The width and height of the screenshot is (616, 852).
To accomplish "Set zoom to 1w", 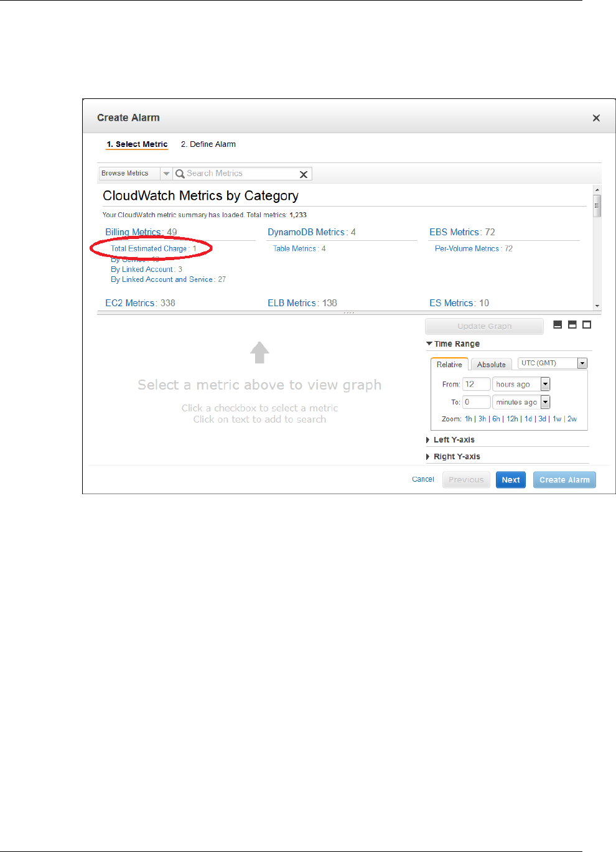I will [x=557, y=419].
